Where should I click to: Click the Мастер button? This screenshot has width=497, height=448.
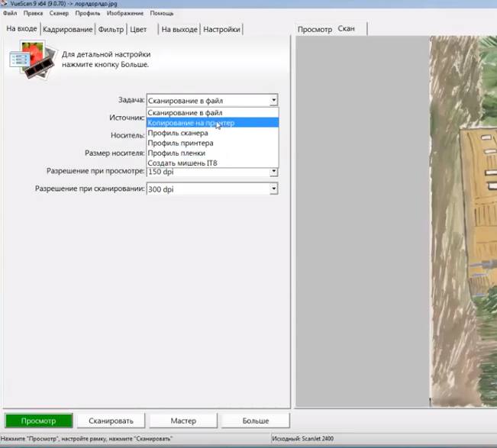[x=183, y=421]
